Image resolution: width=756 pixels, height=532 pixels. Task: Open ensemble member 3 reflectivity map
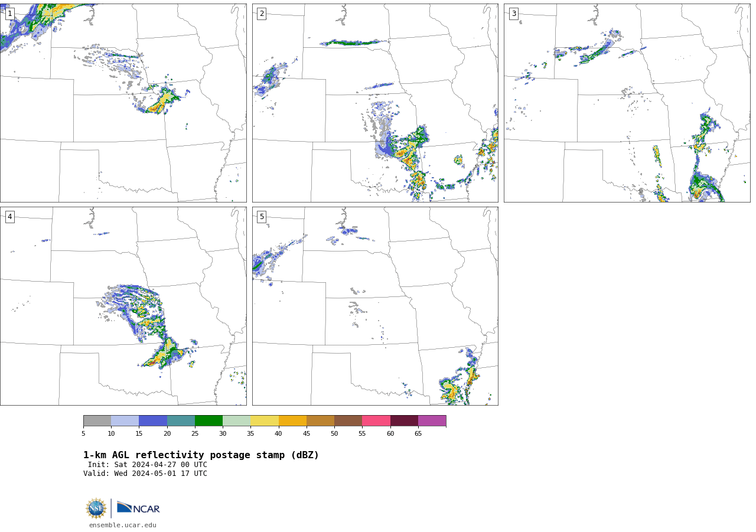pos(627,103)
